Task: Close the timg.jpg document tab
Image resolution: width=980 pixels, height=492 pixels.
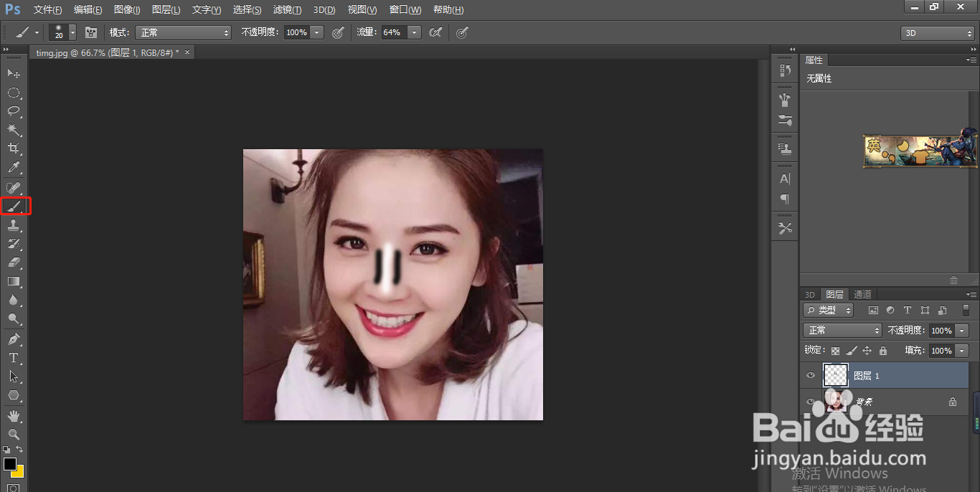Action: (187, 52)
